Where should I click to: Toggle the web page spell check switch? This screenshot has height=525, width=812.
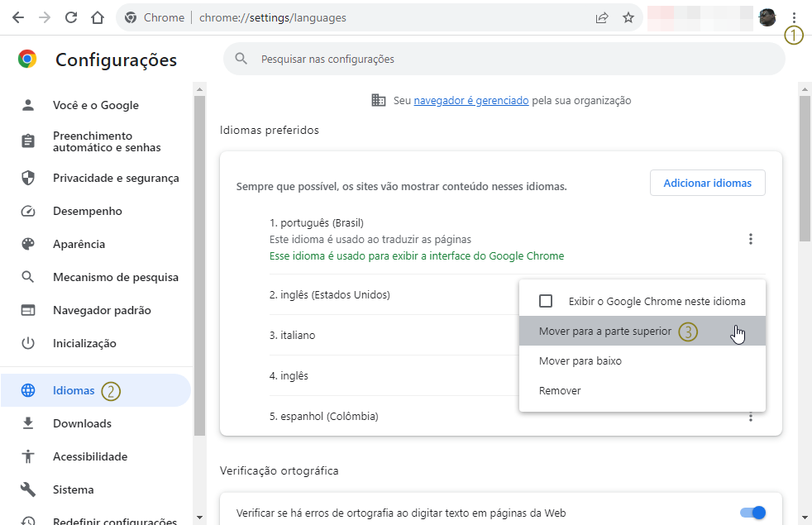pyautogui.click(x=753, y=513)
